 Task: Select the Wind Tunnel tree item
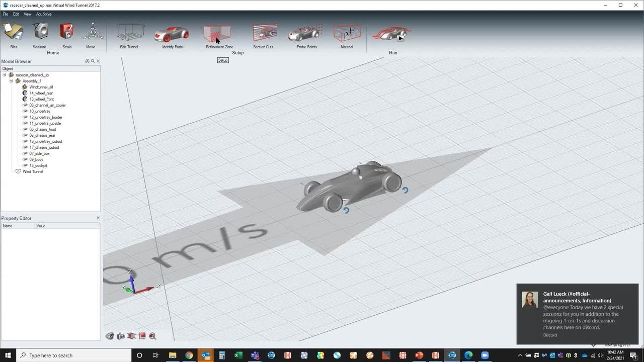(x=33, y=171)
